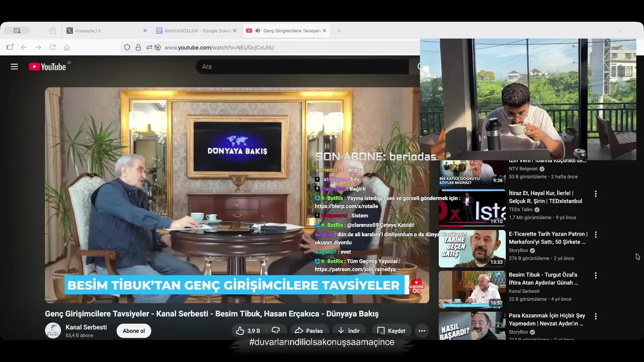
Task: Go to the YouTube home logo
Action: (47, 66)
